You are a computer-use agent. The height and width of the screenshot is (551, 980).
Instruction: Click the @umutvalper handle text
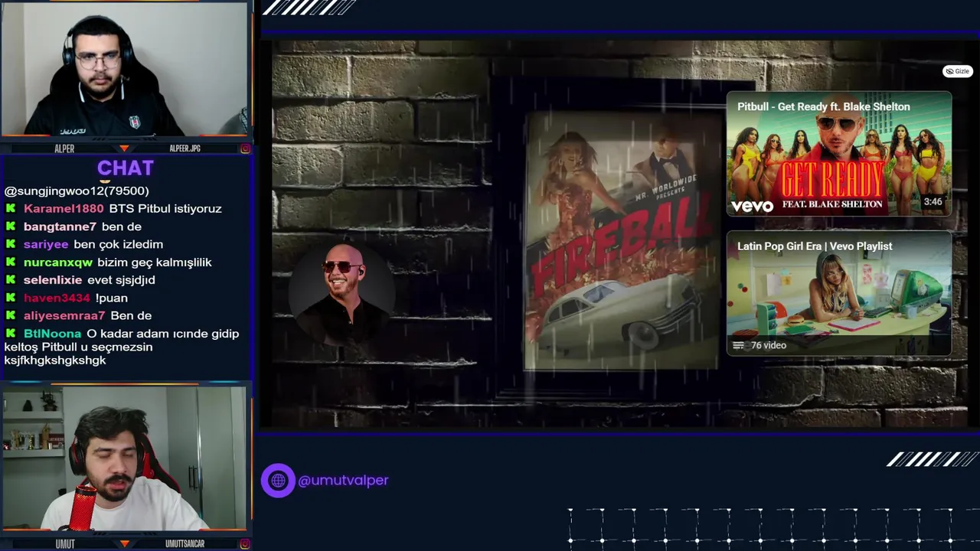343,481
